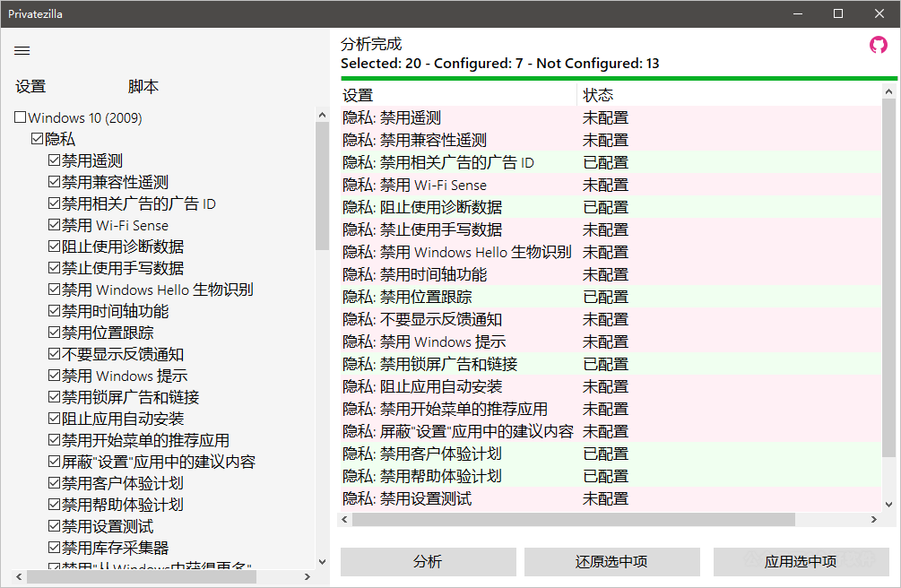The height and width of the screenshot is (588, 901).
Task: Uncheck 屏蔽"设置"应用中的建议内容 option
Action: 55,462
